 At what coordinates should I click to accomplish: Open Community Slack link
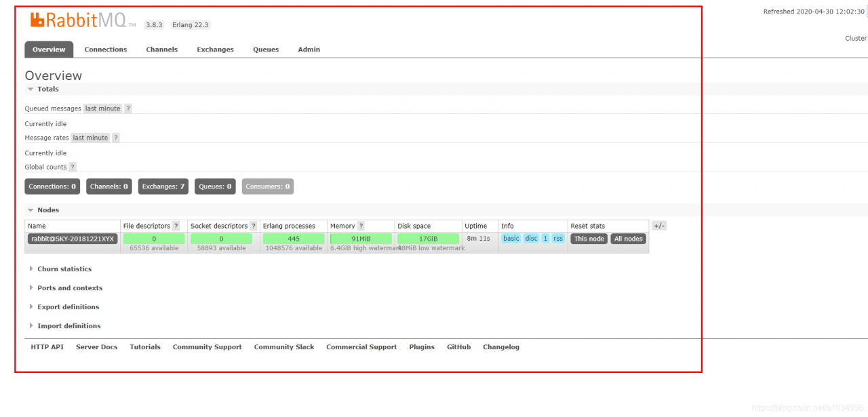[284, 347]
